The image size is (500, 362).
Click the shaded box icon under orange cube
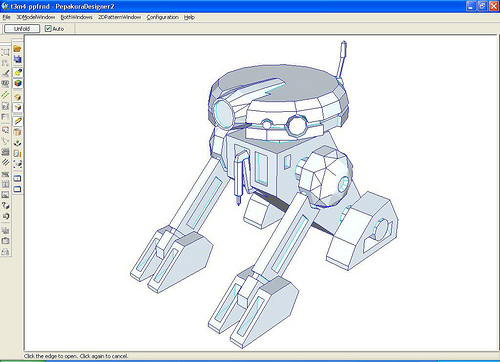[18, 107]
